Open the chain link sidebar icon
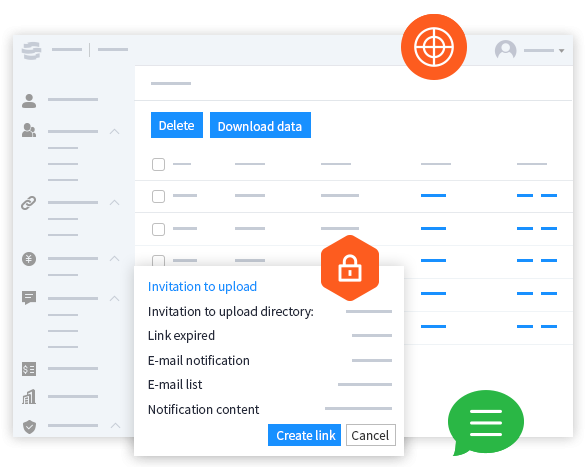This screenshot has width=587, height=467. tap(29, 203)
